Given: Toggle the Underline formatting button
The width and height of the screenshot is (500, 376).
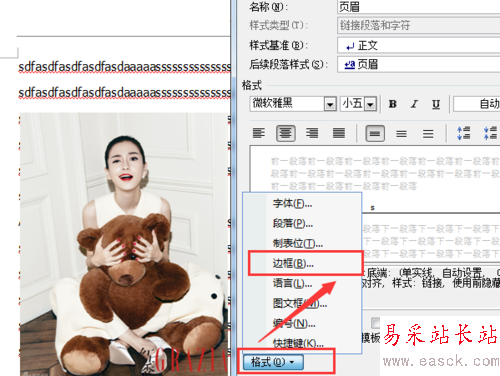Looking at the screenshot, I should (436, 104).
